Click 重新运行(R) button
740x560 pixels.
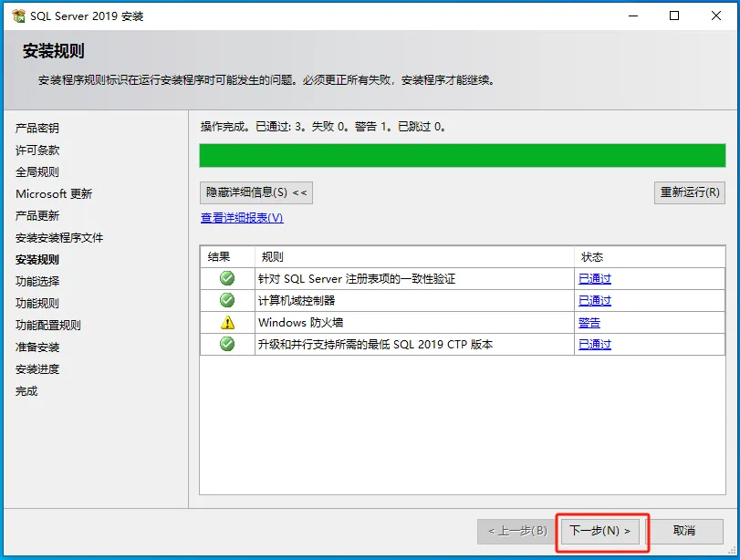[x=690, y=192]
